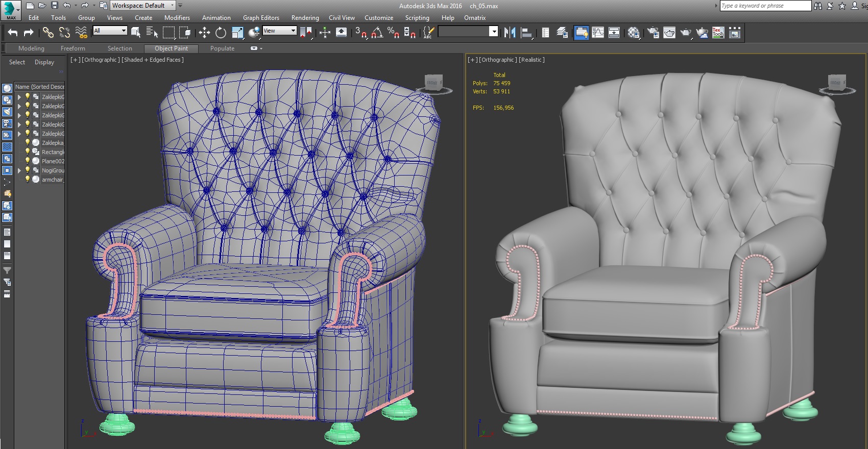Launch the TexTools toolbar button
868x449 pixels.
click(x=718, y=33)
